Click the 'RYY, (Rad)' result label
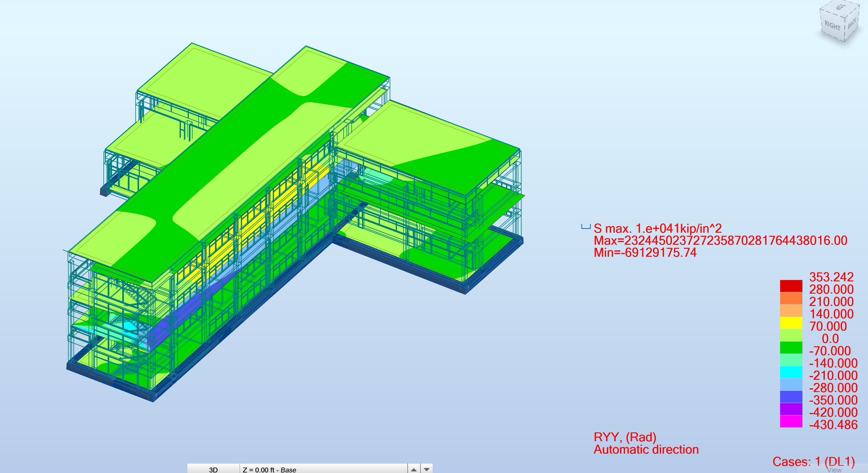 point(625,437)
